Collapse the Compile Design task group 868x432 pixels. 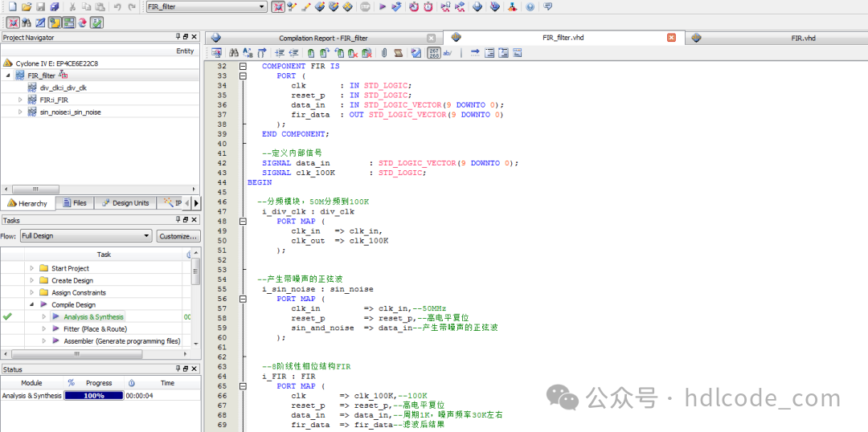(32, 304)
